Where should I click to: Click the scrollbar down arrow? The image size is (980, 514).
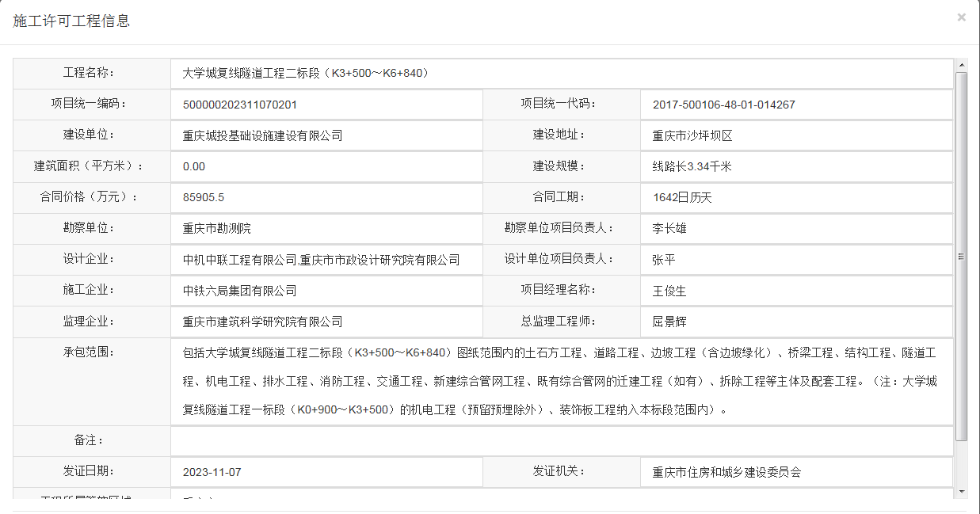coord(962,492)
